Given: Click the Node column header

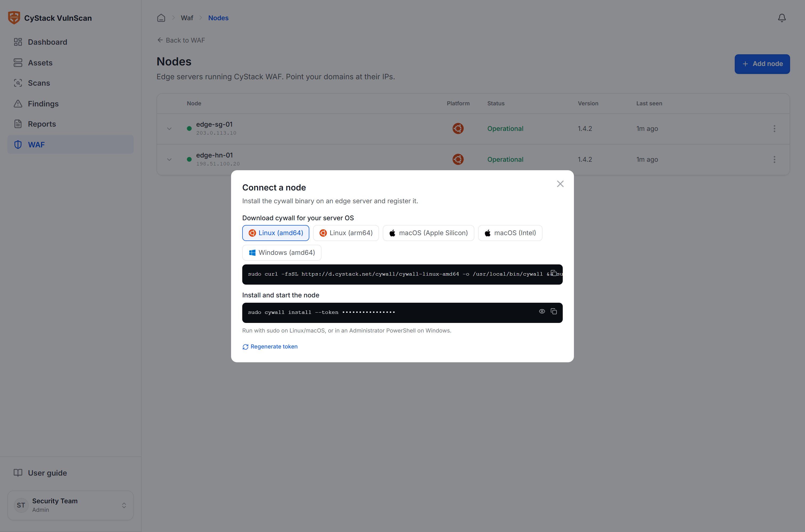Looking at the screenshot, I should [194, 103].
